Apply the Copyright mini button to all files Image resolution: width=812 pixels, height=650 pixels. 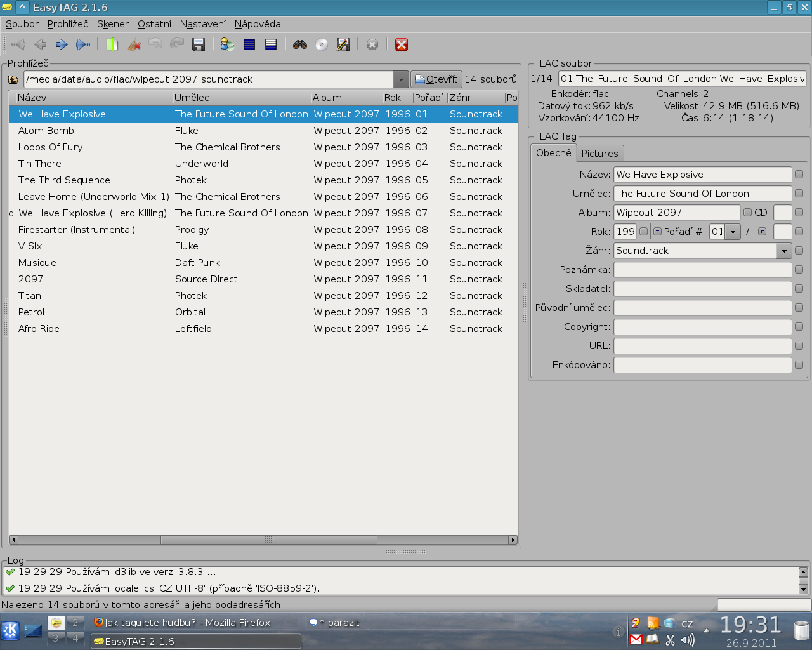tap(799, 327)
